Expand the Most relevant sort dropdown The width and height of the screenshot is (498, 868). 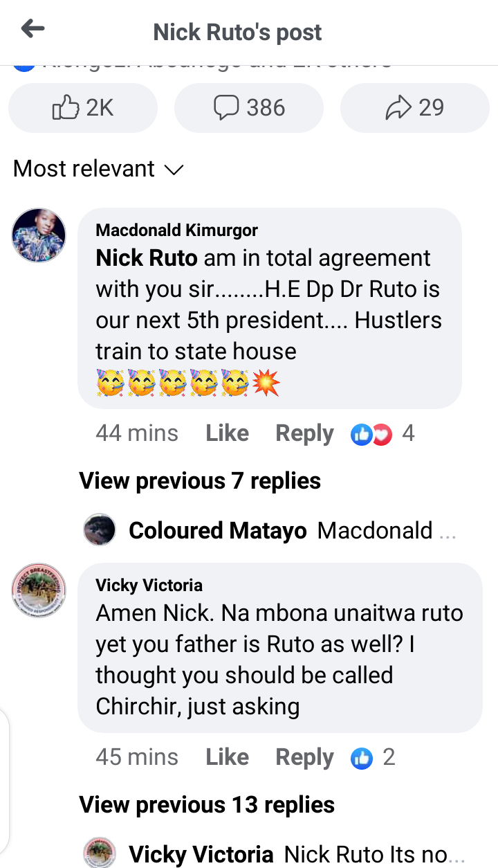pos(98,169)
